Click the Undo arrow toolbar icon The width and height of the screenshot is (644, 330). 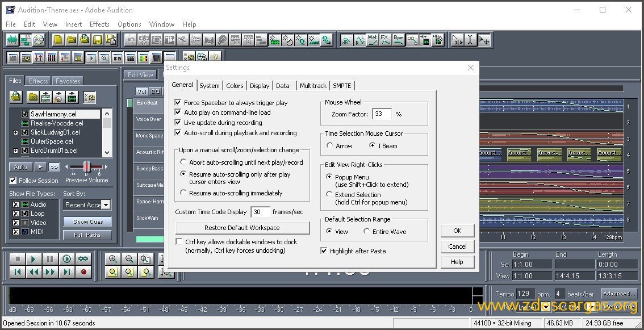pyautogui.click(x=131, y=40)
